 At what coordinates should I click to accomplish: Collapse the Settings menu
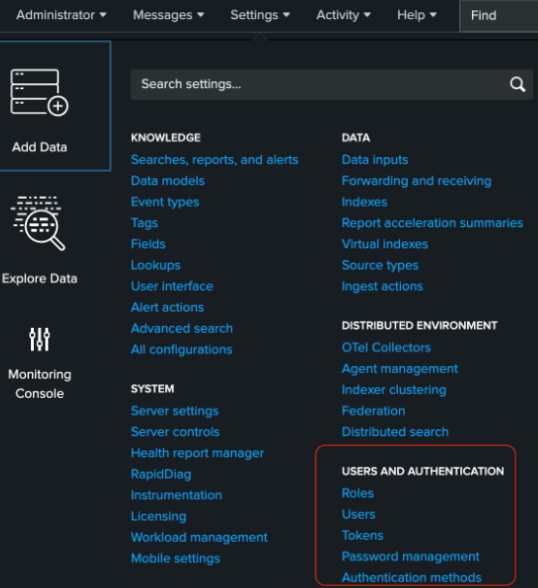coord(260,15)
